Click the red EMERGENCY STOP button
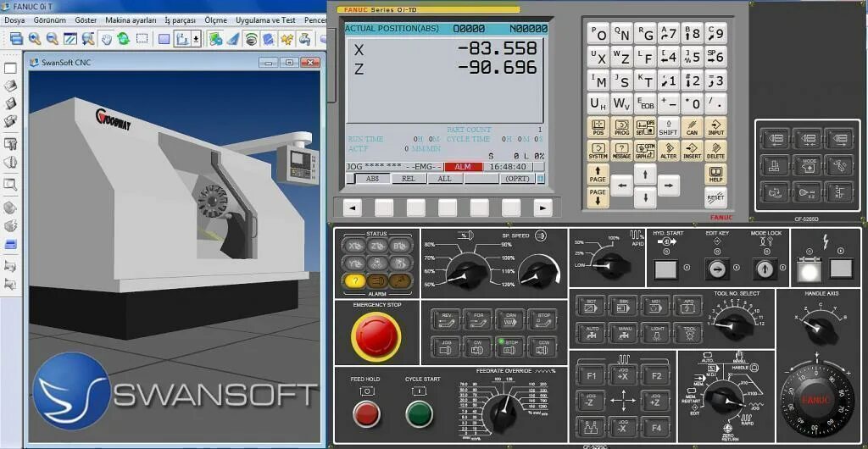Viewport: 868px width, 449px height. 376,335
